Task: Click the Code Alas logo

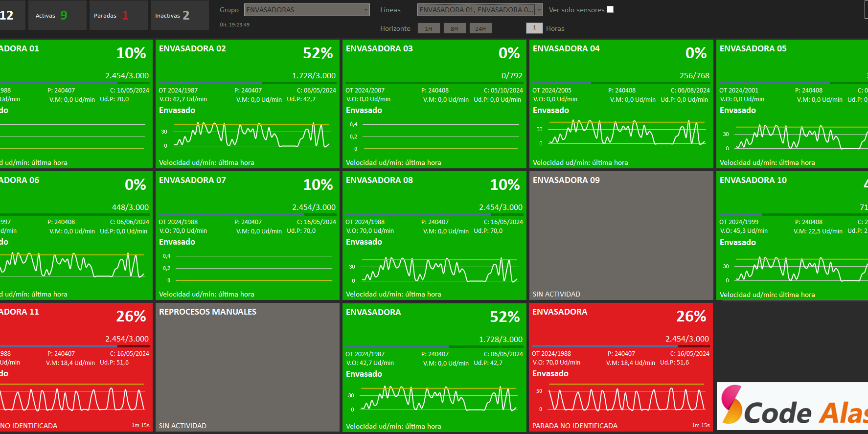Action: [x=792, y=406]
